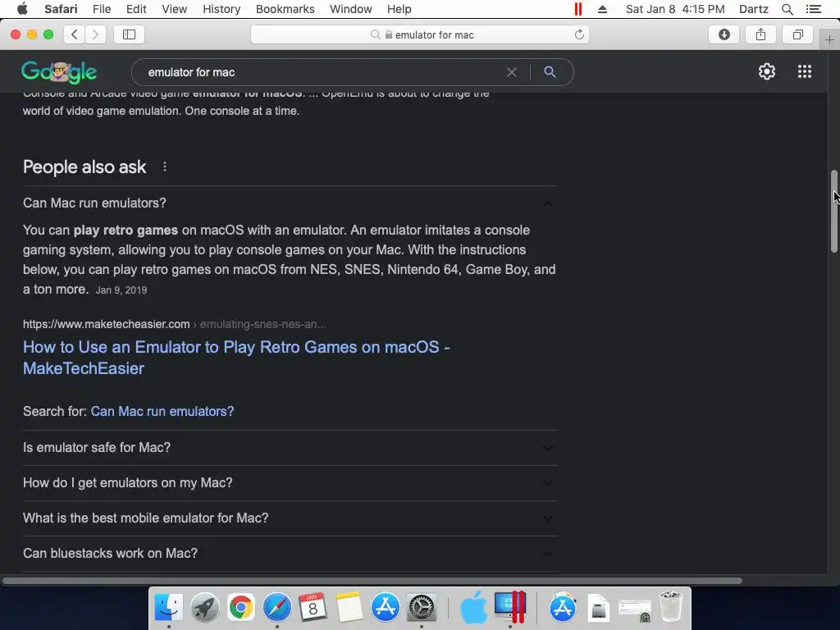Open the Apple menu

[x=22, y=9]
